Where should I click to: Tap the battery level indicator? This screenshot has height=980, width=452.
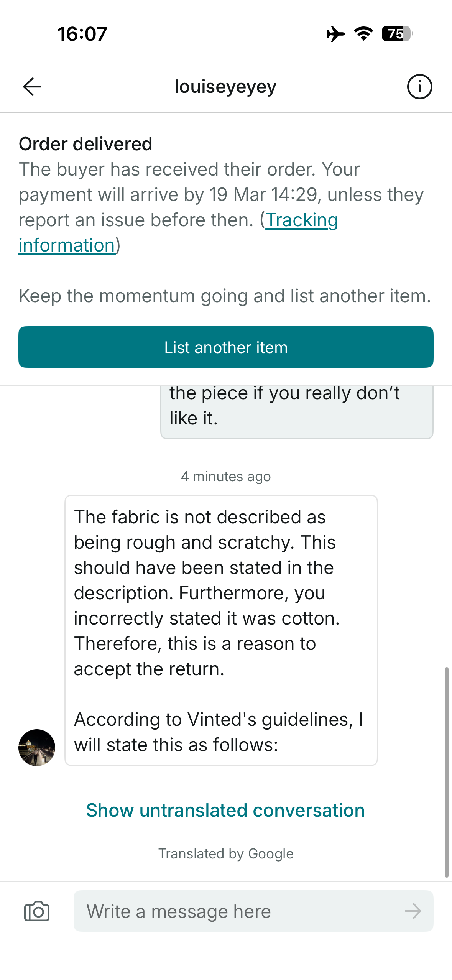coord(397,34)
